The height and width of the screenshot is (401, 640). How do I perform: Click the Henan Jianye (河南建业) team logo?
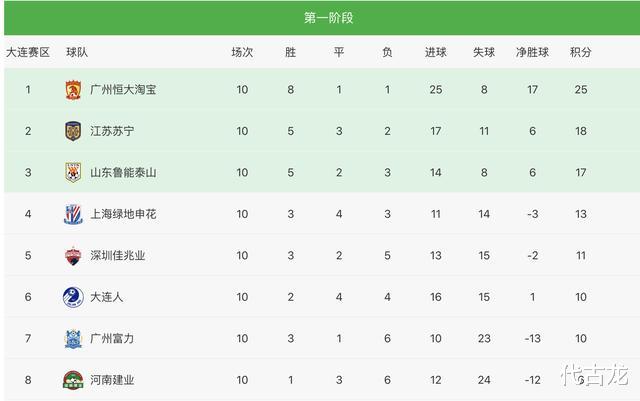coord(73,379)
